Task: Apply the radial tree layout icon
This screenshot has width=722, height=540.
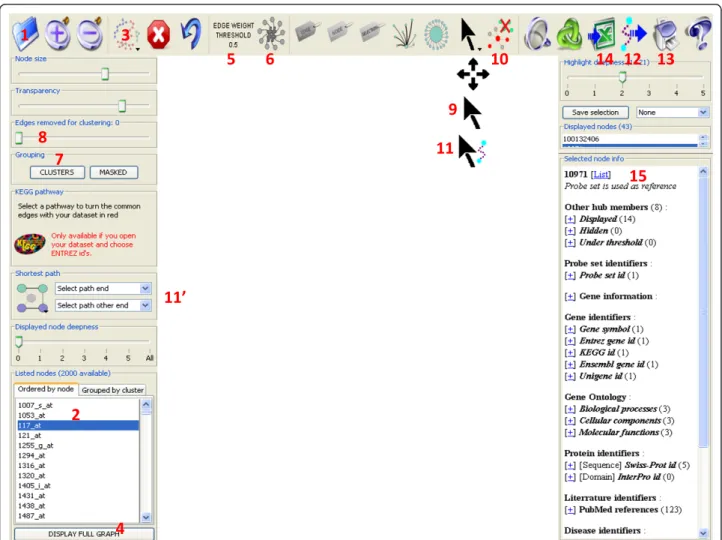Action: [x=404, y=34]
